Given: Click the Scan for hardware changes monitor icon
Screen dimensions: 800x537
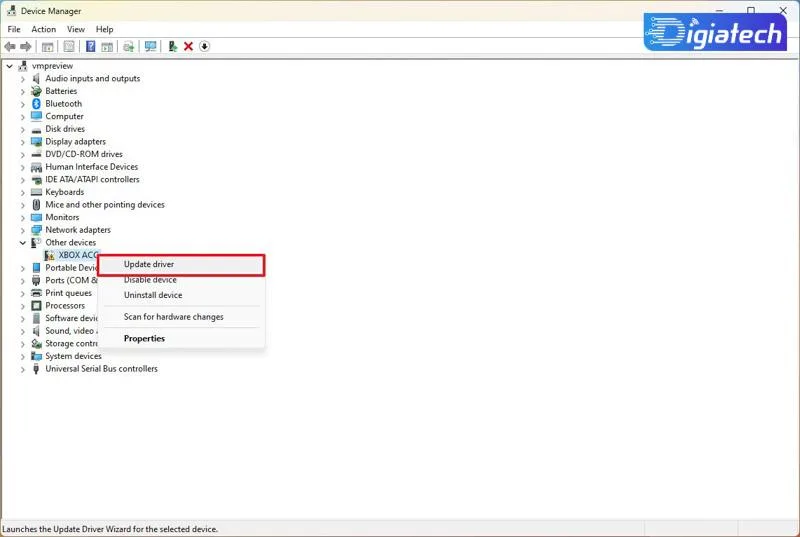Looking at the screenshot, I should pyautogui.click(x=151, y=47).
